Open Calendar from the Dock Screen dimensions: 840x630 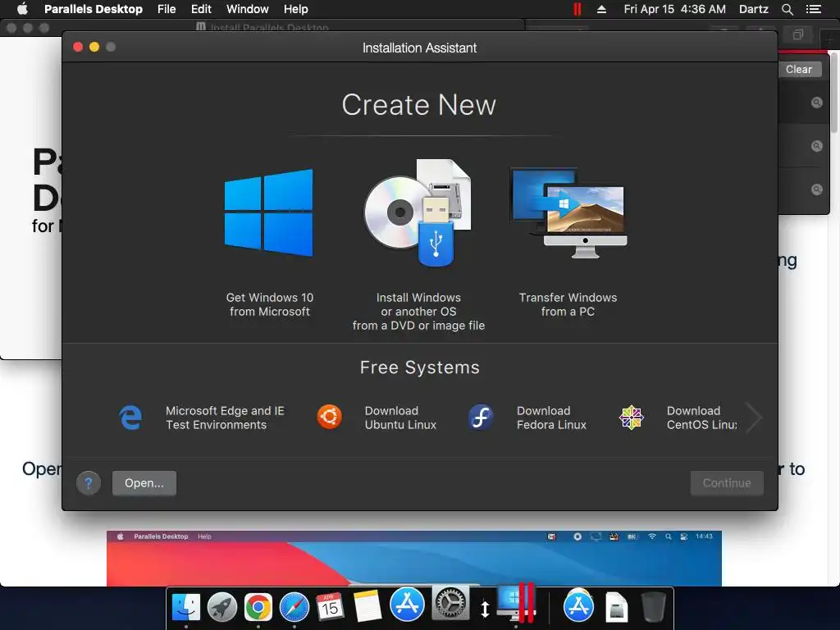coord(330,607)
